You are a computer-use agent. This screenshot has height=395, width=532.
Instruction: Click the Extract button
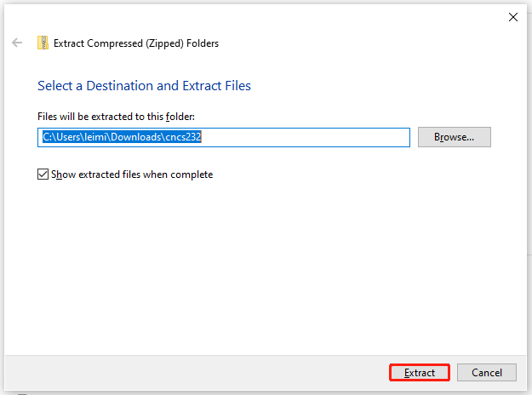pos(420,373)
